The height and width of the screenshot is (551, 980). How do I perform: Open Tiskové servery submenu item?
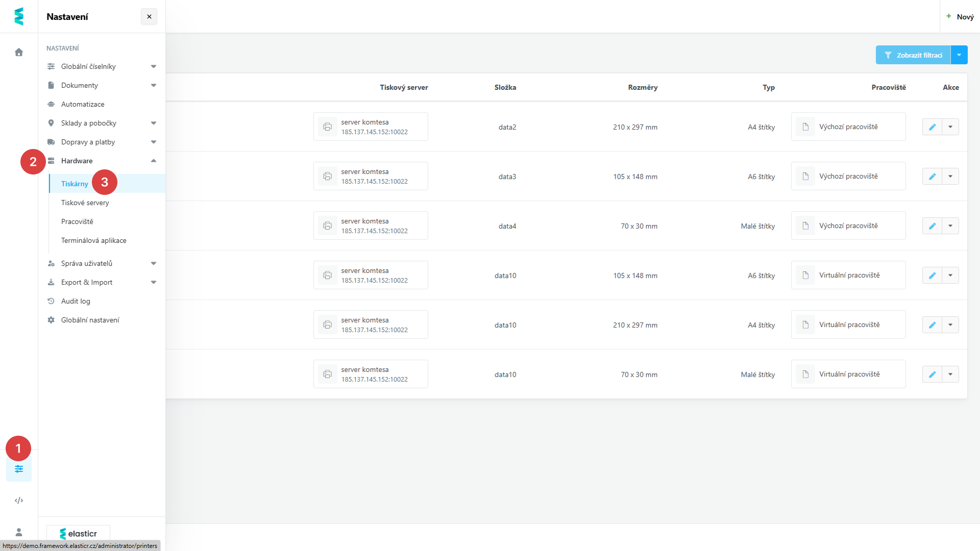click(x=85, y=203)
